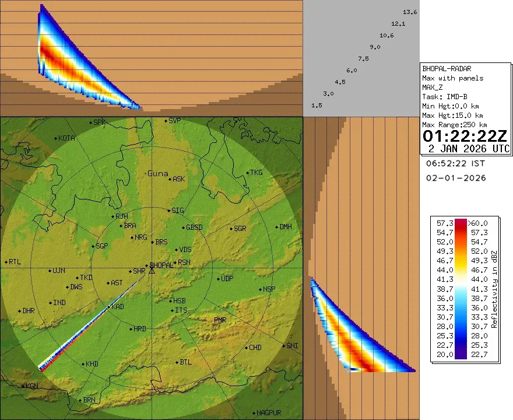
Task: Click the IND station marker
Action: click(51, 303)
